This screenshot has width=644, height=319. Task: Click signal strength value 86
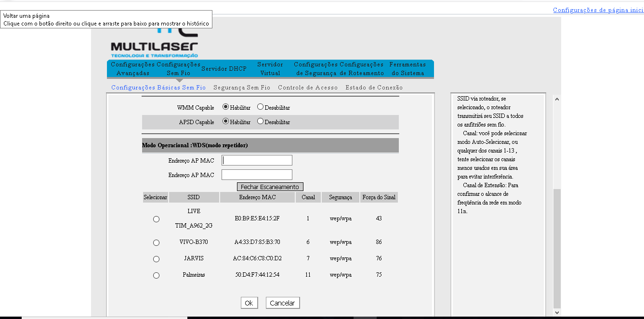click(x=379, y=242)
